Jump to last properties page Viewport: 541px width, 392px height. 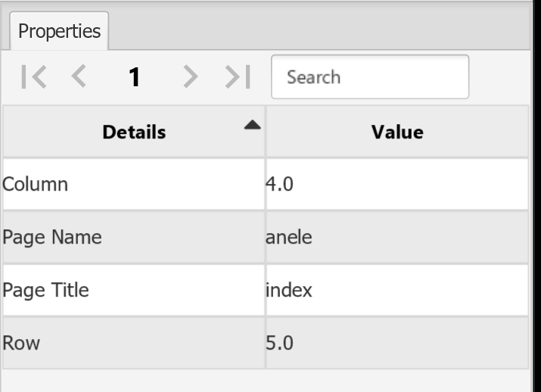(235, 77)
